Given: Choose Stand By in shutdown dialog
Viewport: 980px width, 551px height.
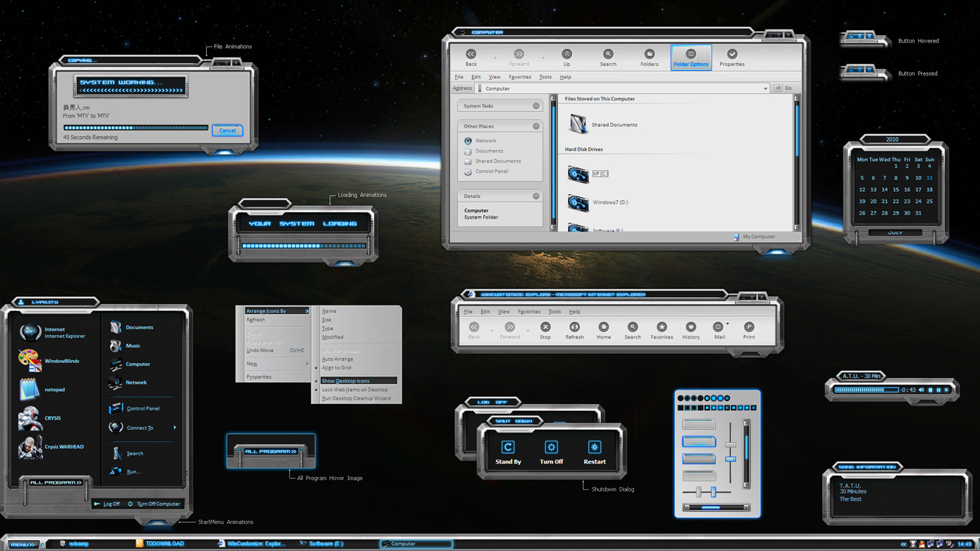Looking at the screenshot, I should tap(508, 452).
